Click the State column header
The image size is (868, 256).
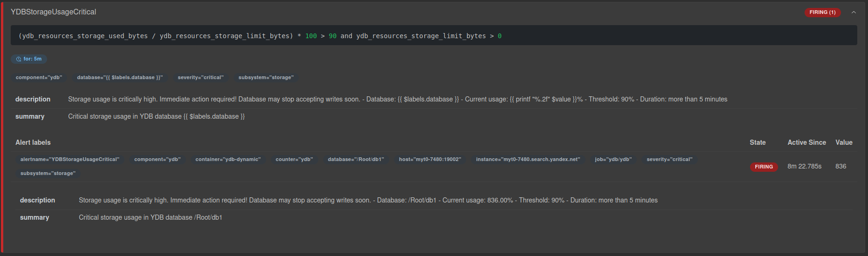pos(758,142)
